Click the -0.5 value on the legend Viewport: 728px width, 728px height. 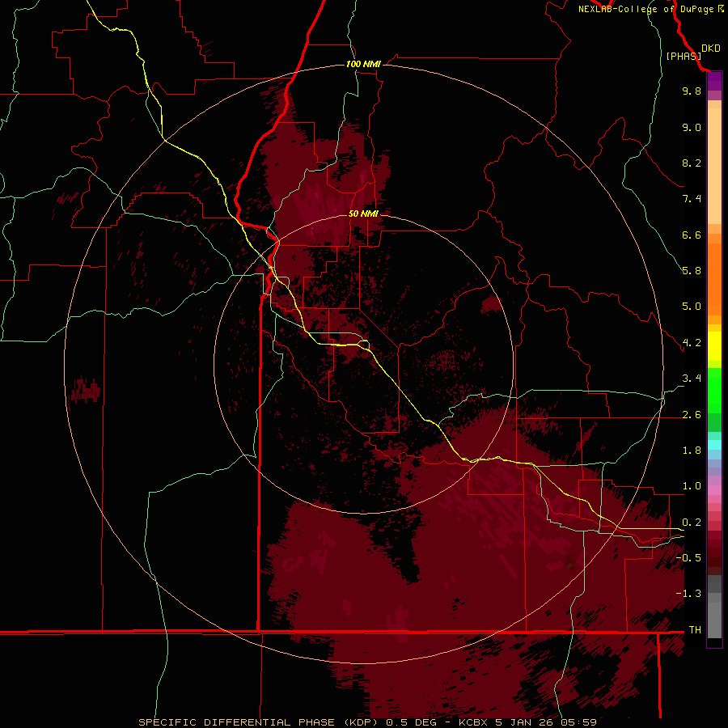pos(688,558)
